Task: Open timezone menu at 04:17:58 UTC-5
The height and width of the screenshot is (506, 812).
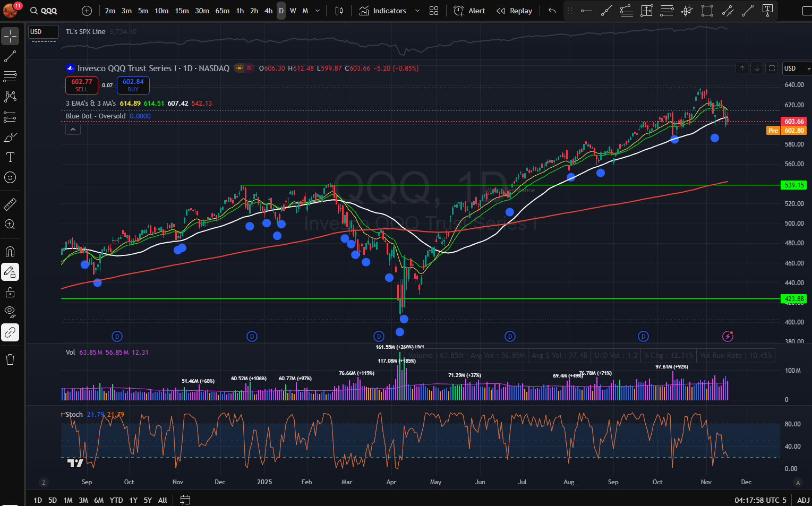Action: pyautogui.click(x=760, y=500)
